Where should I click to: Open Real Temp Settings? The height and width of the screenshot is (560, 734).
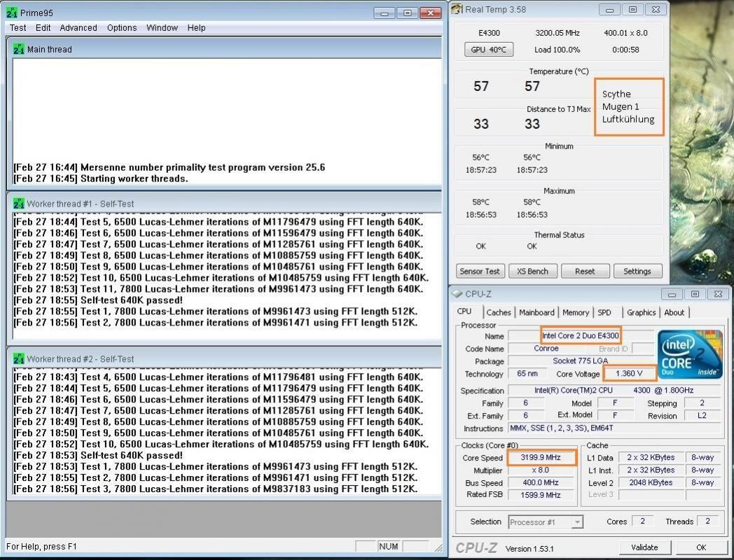(637, 272)
